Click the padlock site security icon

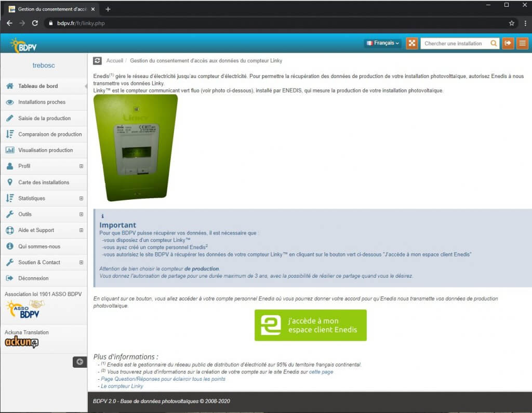pos(51,23)
